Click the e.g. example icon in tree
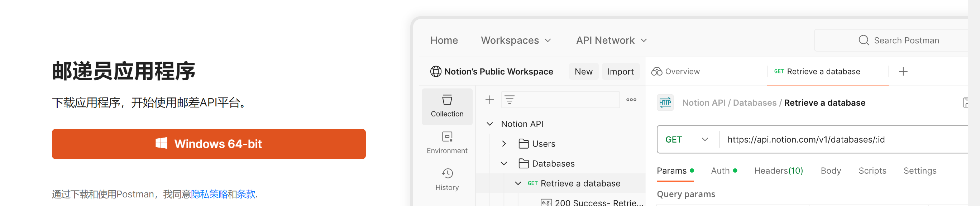The height and width of the screenshot is (206, 980). (x=546, y=202)
